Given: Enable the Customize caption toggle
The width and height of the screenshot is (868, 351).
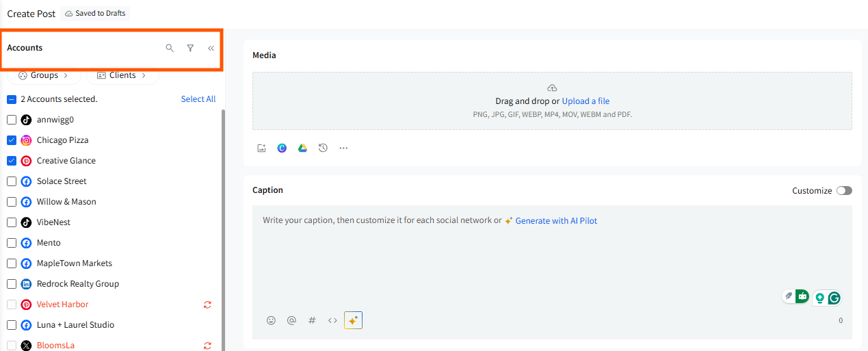Looking at the screenshot, I should click(844, 191).
